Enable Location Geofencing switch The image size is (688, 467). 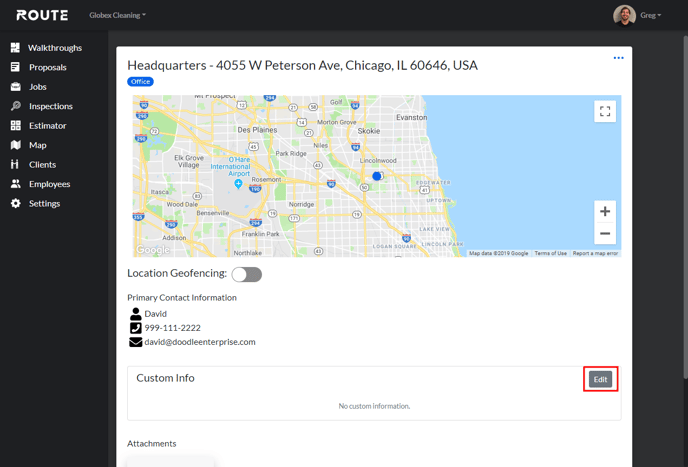coord(247,275)
